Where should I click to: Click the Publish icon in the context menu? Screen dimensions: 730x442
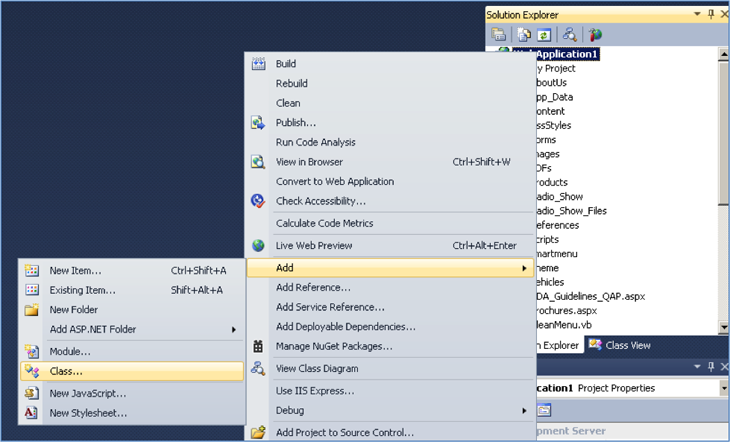point(258,122)
